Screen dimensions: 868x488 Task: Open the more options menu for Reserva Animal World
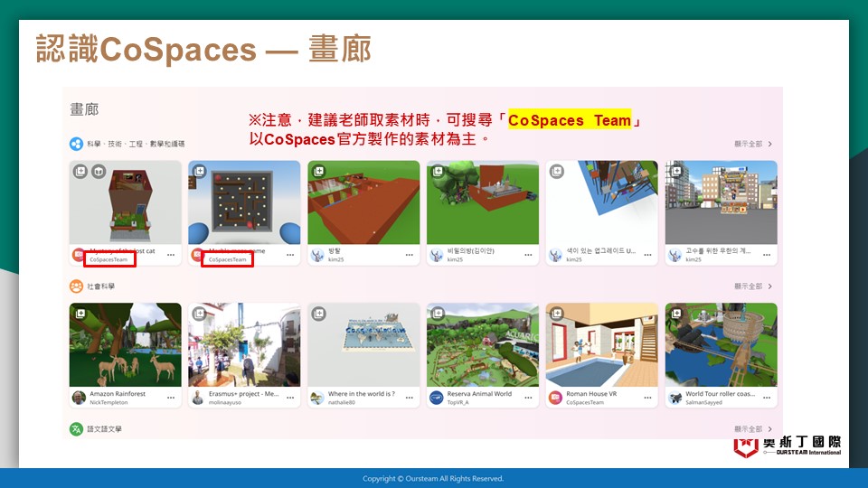(x=528, y=398)
